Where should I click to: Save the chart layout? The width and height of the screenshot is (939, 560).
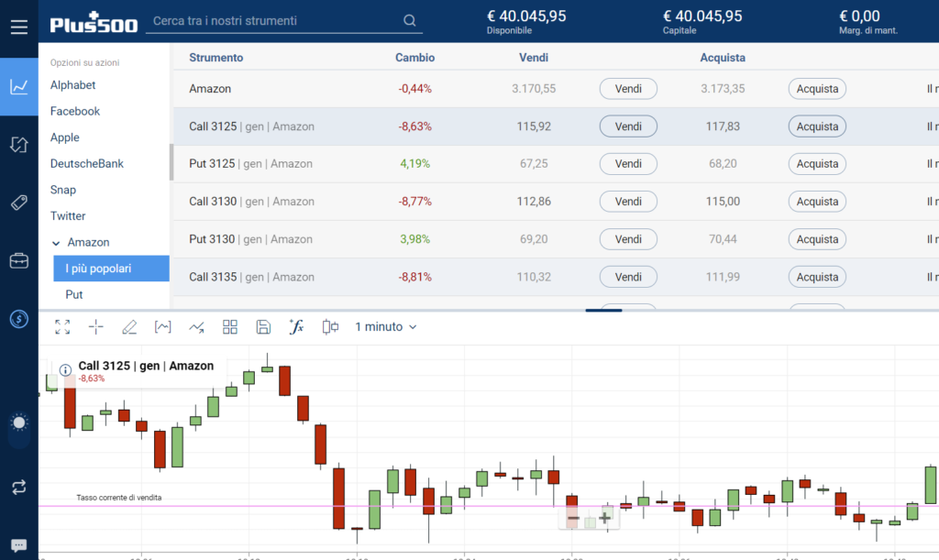263,326
